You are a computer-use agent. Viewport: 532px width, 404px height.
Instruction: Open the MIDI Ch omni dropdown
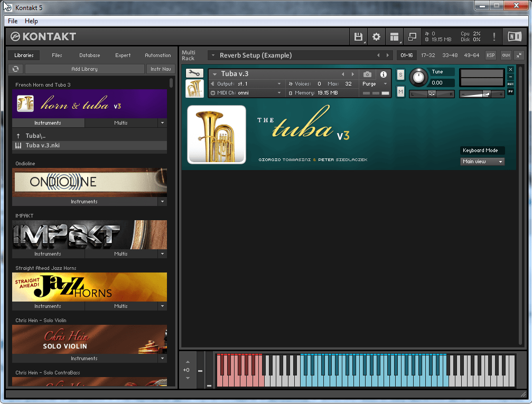coord(246,92)
